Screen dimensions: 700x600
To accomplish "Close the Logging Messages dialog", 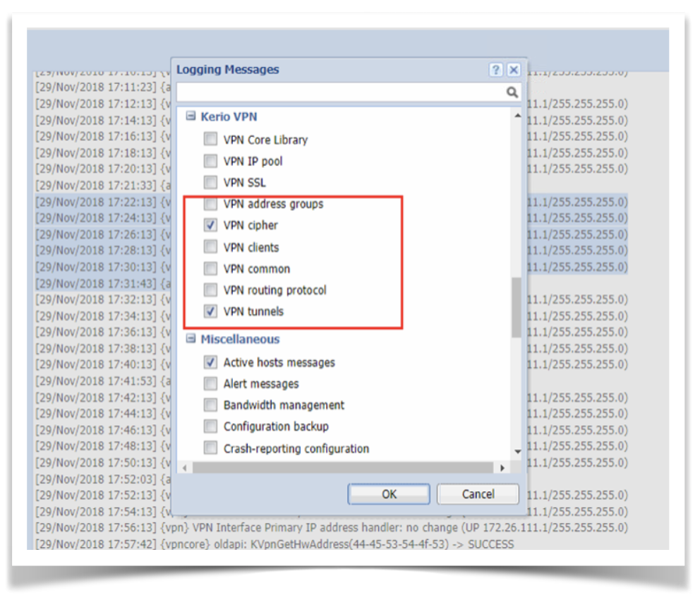I will (514, 70).
